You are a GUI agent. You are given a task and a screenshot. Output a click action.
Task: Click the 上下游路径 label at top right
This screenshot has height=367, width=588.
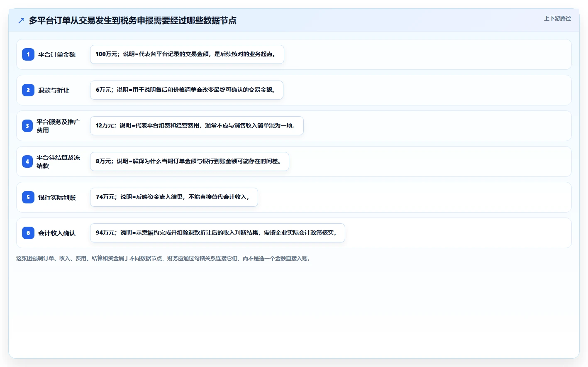point(557,18)
